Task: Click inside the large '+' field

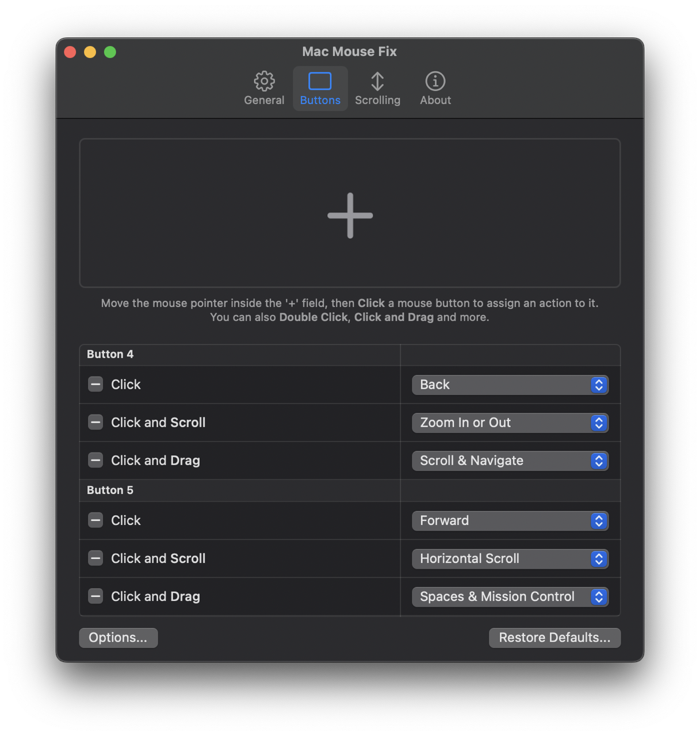Action: (350, 213)
